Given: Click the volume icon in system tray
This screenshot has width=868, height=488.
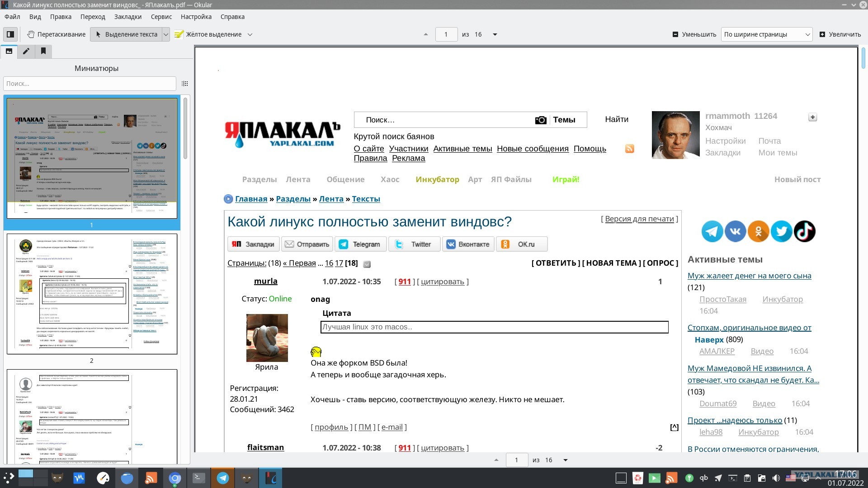Looking at the screenshot, I should pyautogui.click(x=776, y=478).
